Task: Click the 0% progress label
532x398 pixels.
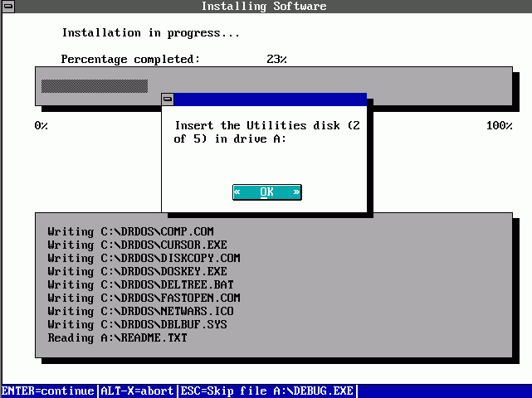Action: pos(41,126)
